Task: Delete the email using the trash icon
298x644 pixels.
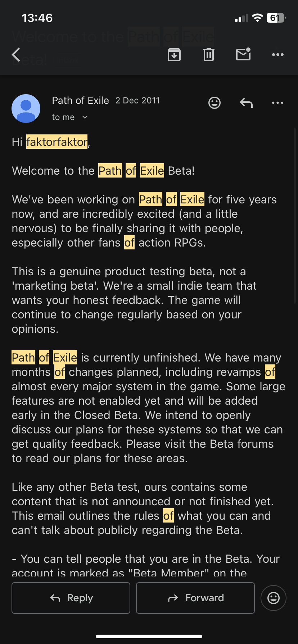Action: (x=209, y=55)
